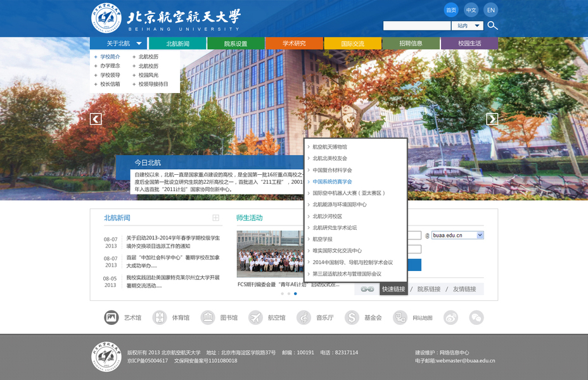This screenshot has height=380, width=588.
Task: Open 北航北美校友会 quick link
Action: pyautogui.click(x=329, y=158)
